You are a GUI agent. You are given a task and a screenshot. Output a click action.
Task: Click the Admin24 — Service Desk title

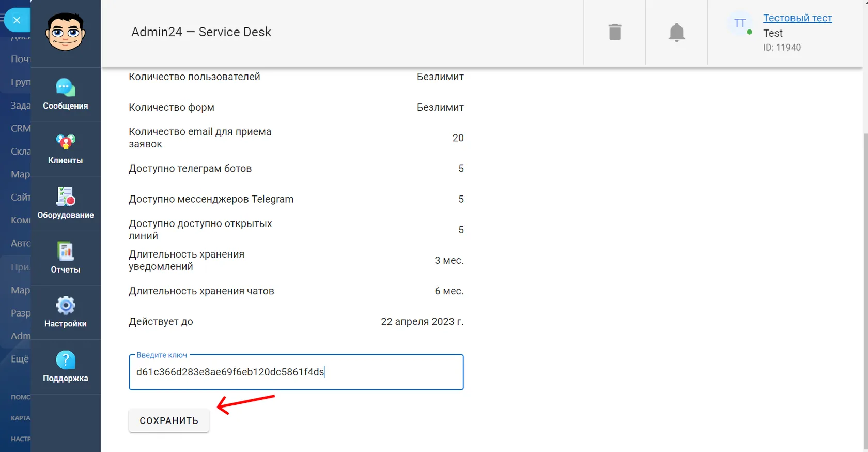[x=201, y=32]
